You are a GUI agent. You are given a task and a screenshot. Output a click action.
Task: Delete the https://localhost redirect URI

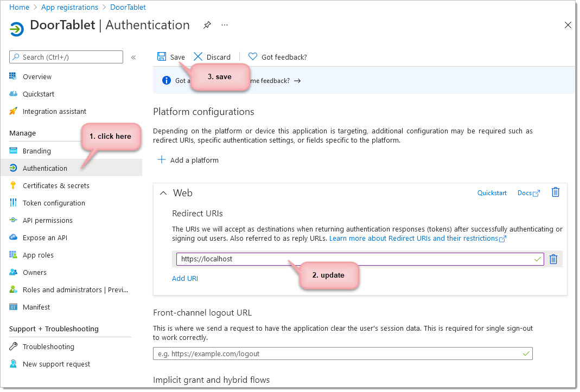coord(553,259)
